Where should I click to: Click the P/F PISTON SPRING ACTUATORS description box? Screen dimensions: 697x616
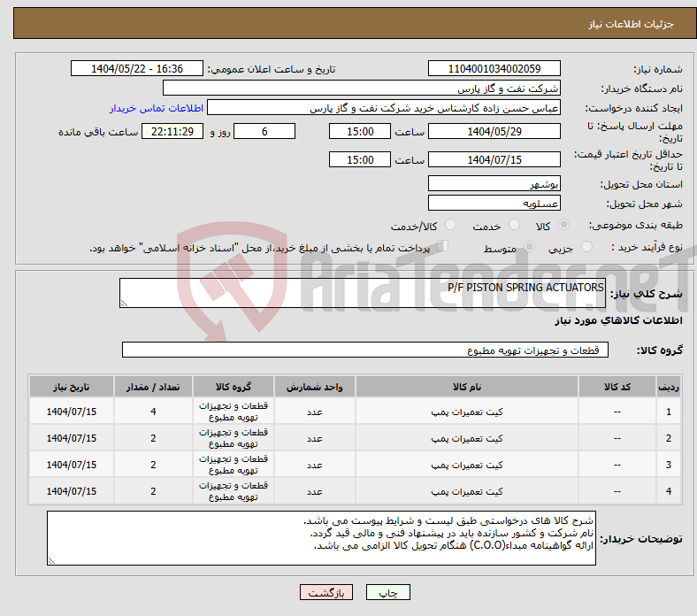363,293
